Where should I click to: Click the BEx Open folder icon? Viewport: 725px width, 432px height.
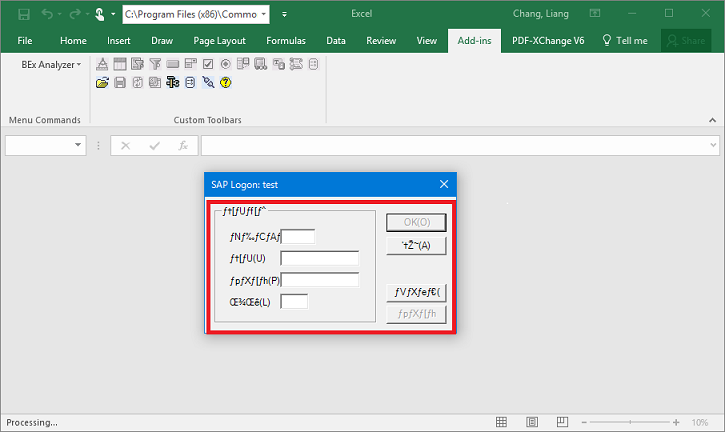pos(102,82)
